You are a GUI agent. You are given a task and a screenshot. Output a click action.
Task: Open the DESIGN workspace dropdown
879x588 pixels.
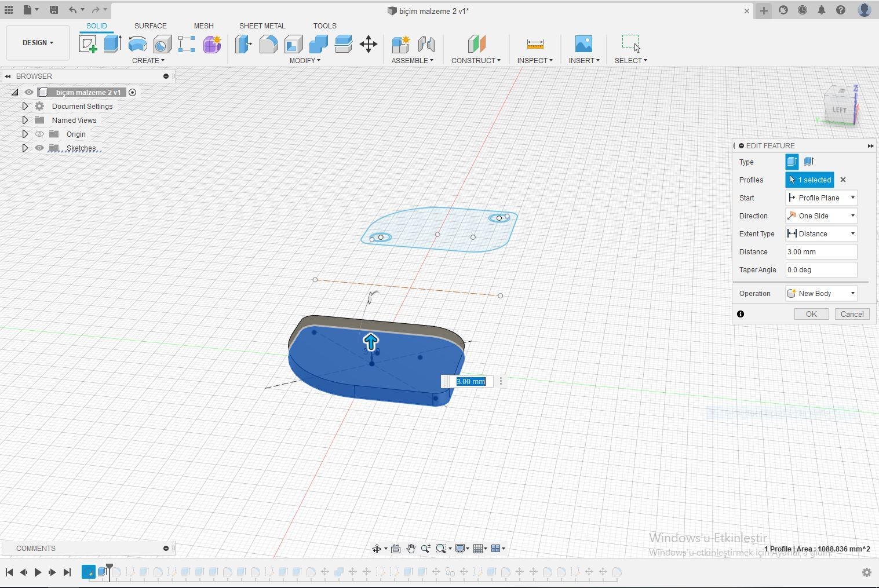(38, 43)
